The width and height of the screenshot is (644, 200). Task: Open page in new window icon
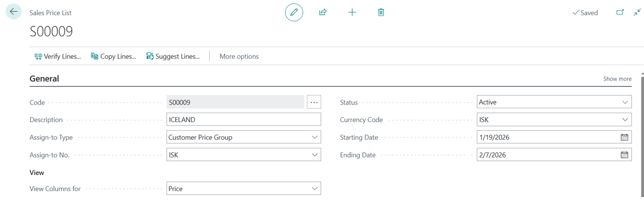(x=620, y=12)
